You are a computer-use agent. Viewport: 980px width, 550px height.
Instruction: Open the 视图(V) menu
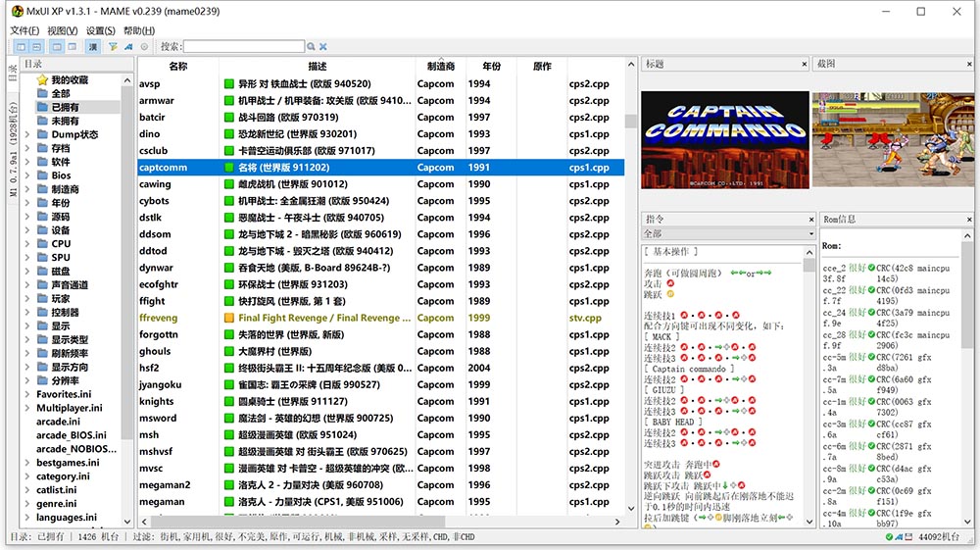coord(63,30)
